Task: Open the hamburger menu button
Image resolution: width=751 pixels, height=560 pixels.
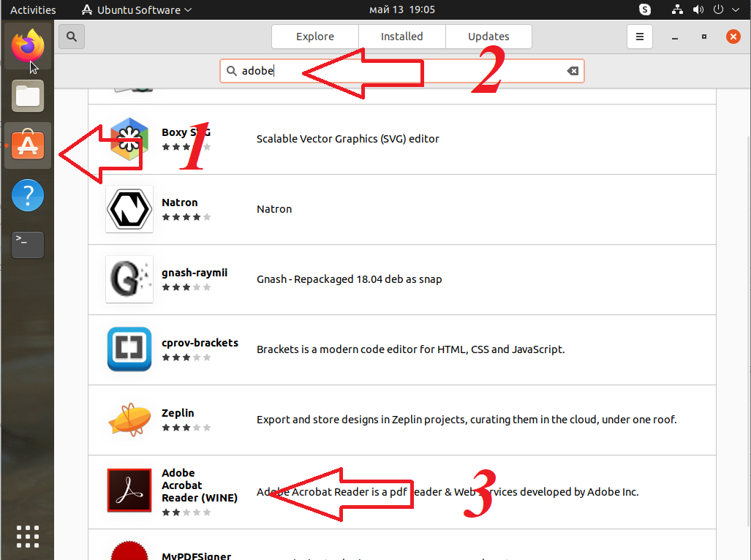Action: [x=639, y=37]
